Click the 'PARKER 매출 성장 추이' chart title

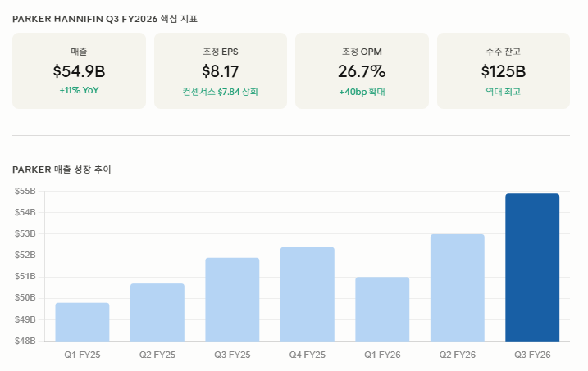(x=62, y=170)
